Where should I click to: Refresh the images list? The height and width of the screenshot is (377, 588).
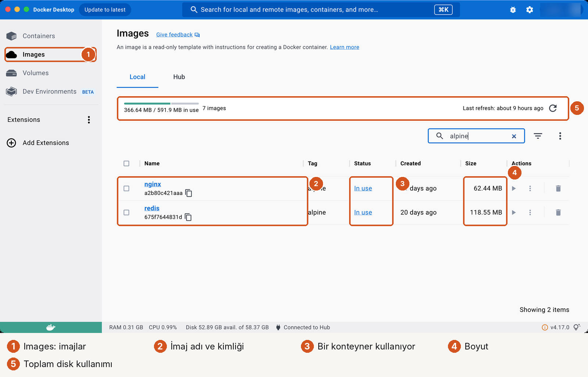coord(553,108)
